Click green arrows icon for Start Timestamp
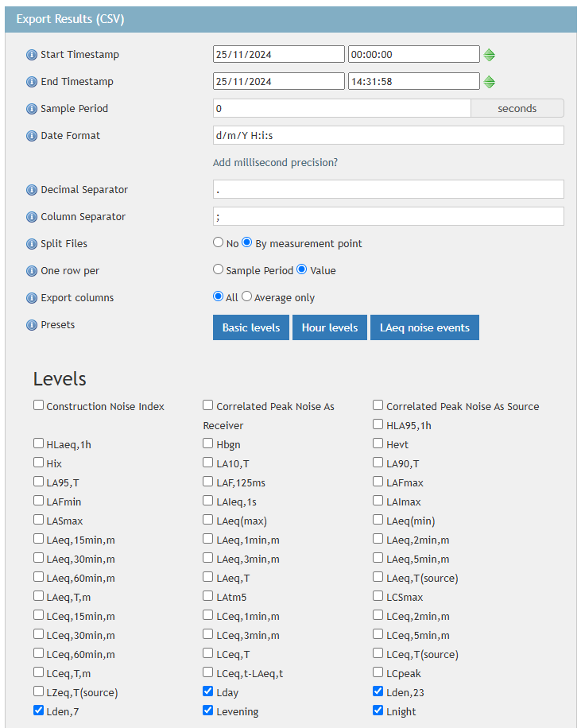This screenshot has width=581, height=728. (490, 55)
